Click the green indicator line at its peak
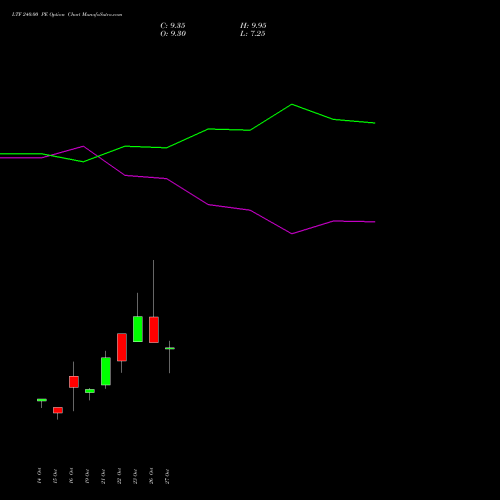Screen dimensions: 500x500 [x=292, y=104]
